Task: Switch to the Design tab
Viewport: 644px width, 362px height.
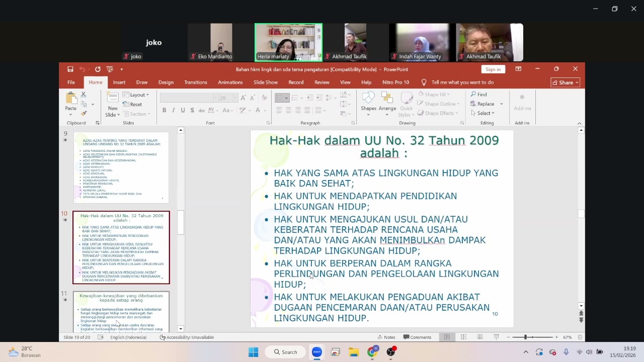Action: pyautogui.click(x=166, y=82)
